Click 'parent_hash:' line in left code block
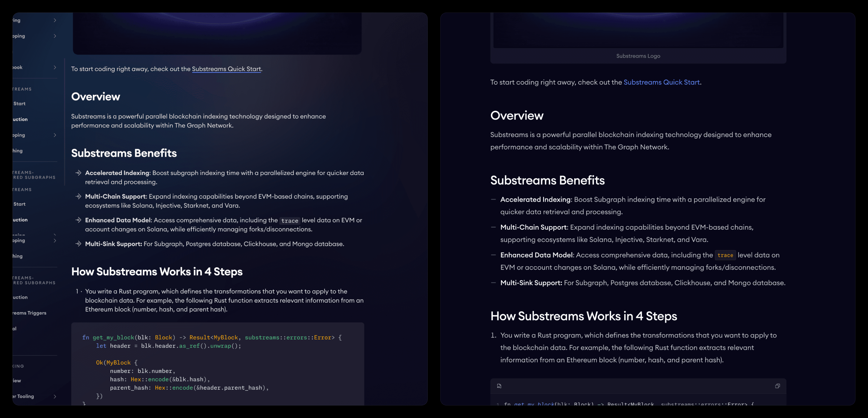 [189, 388]
